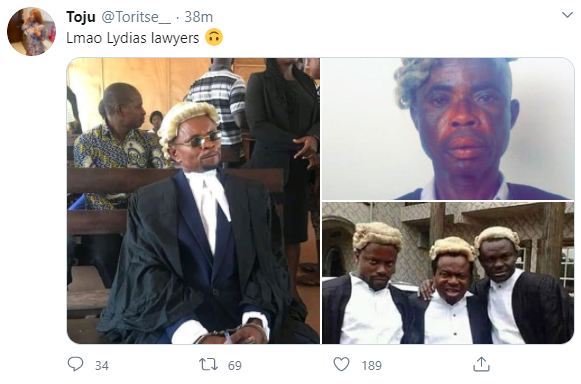Open the reply speech bubble icon
This screenshot has height=384, width=581.
point(75,364)
